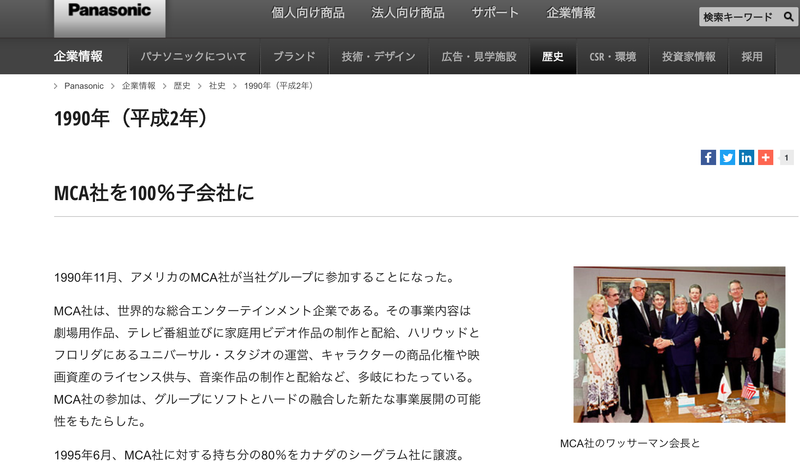Click the search magnifier icon
This screenshot has width=800, height=462.
click(x=788, y=17)
